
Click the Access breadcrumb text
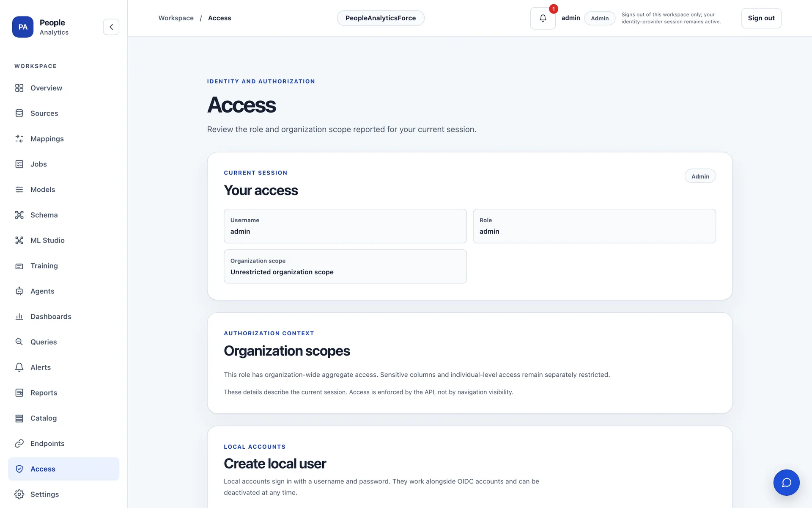coord(219,18)
